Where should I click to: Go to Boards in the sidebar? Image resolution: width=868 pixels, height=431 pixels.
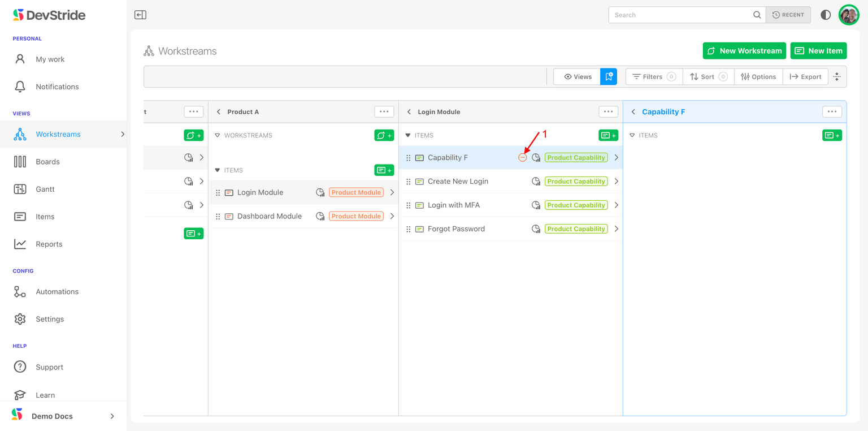(47, 162)
